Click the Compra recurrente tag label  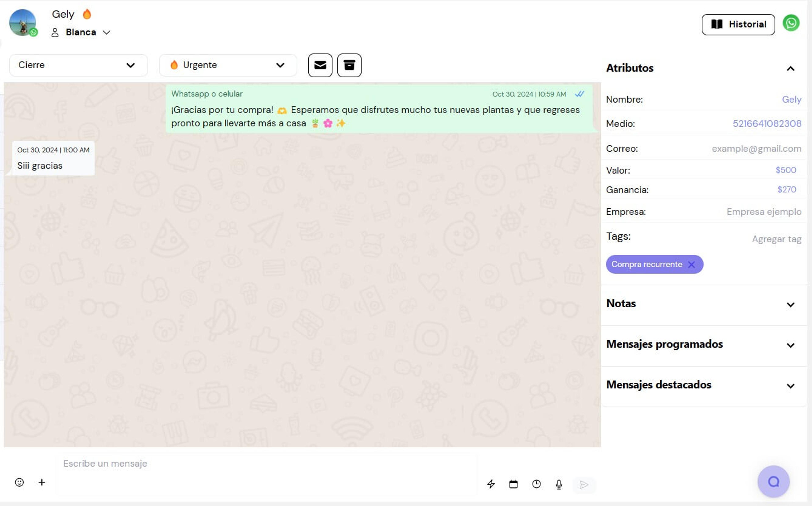coord(646,264)
